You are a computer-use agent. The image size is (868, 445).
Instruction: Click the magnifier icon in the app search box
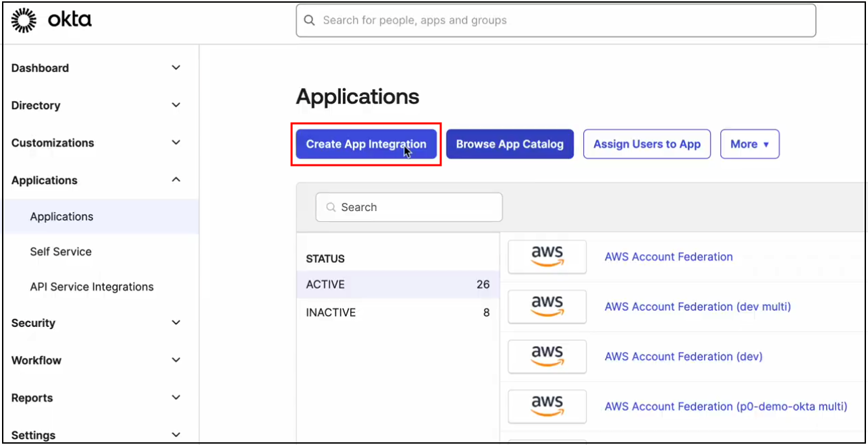pos(331,207)
